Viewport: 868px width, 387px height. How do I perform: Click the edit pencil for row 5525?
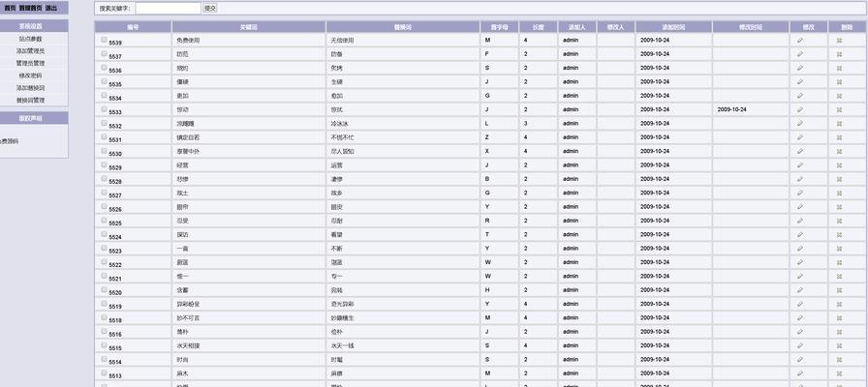(x=800, y=222)
